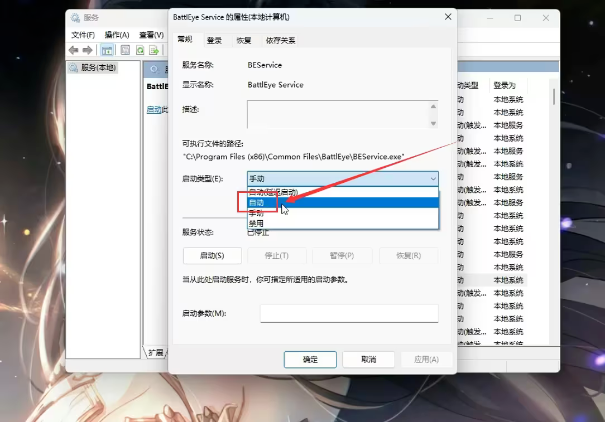This screenshot has width=605, height=422.
Task: Choose 禁用 option in startup type list
Action: click(343, 223)
